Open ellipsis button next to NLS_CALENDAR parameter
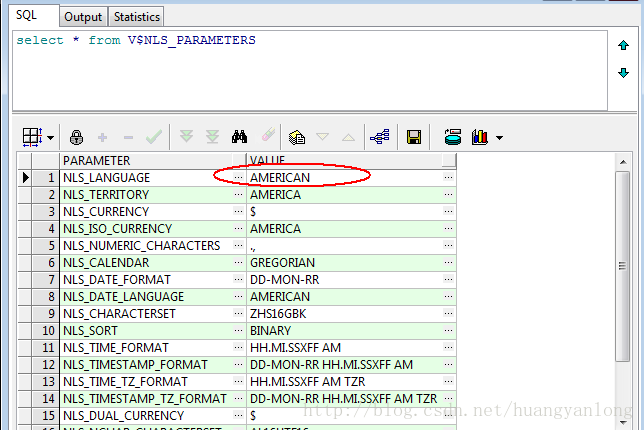The height and width of the screenshot is (430, 644). click(239, 263)
